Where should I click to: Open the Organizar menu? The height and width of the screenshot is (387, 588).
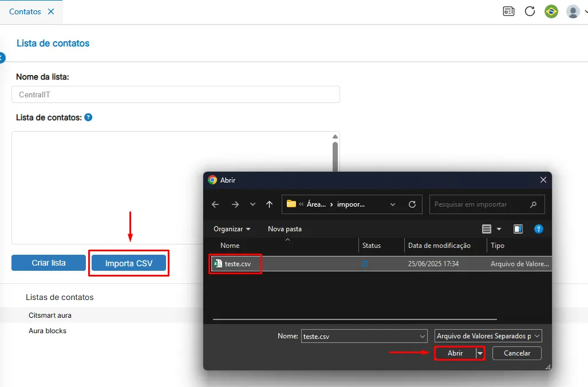[232, 229]
